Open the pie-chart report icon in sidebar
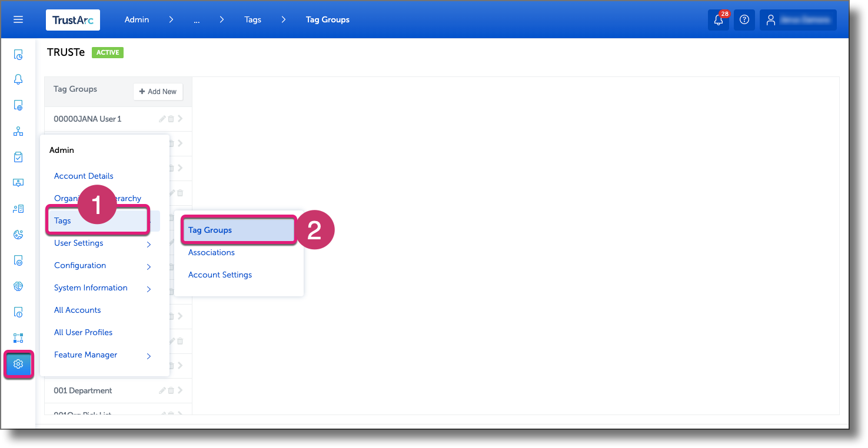The width and height of the screenshot is (868, 448). point(18,55)
